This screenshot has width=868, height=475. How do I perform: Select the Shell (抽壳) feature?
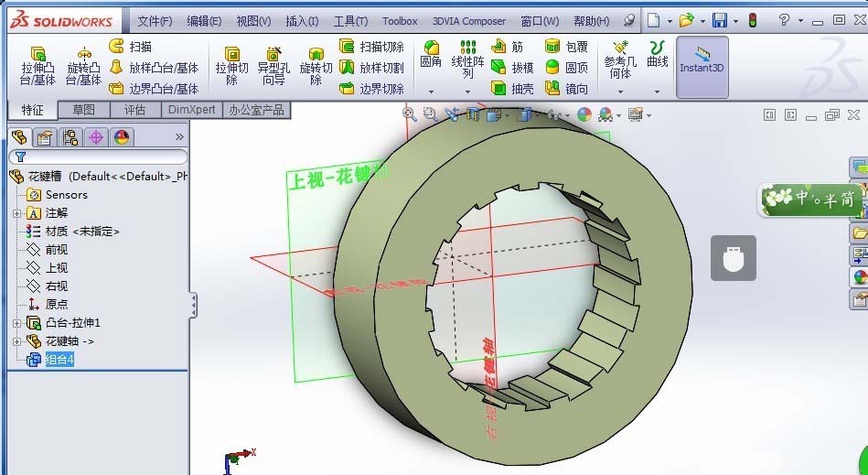512,88
